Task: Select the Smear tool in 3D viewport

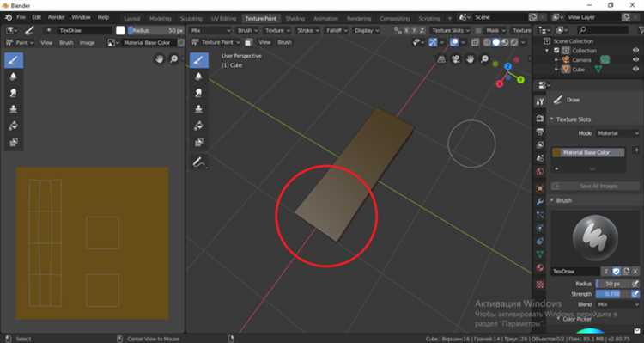Action: click(x=199, y=93)
